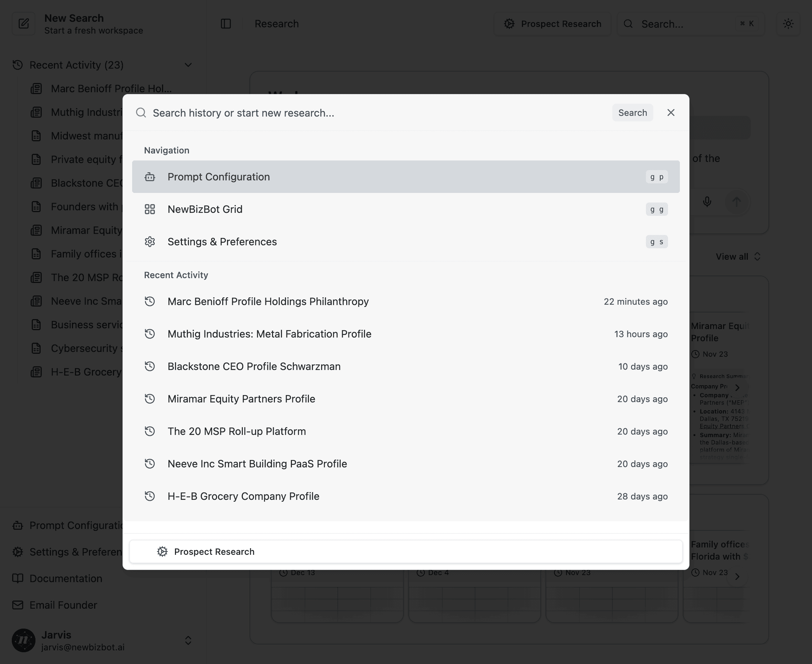
Task: Click the Search button in the palette
Action: click(x=633, y=113)
